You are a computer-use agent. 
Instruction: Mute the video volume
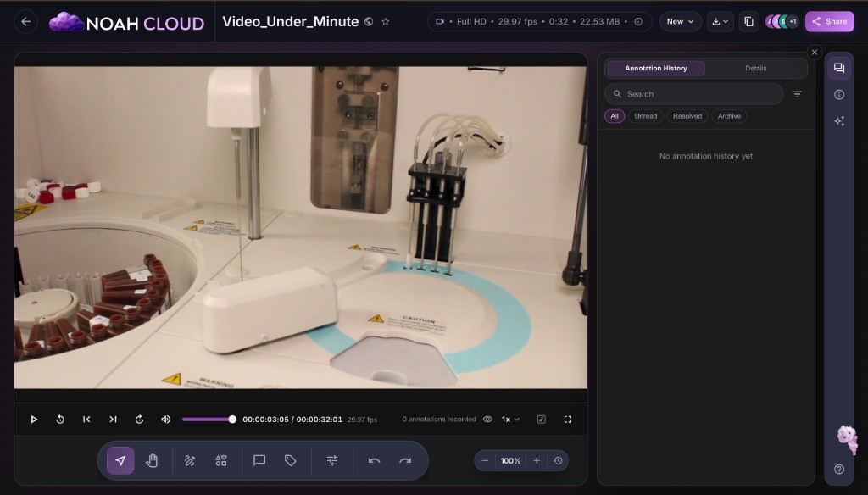coord(165,420)
